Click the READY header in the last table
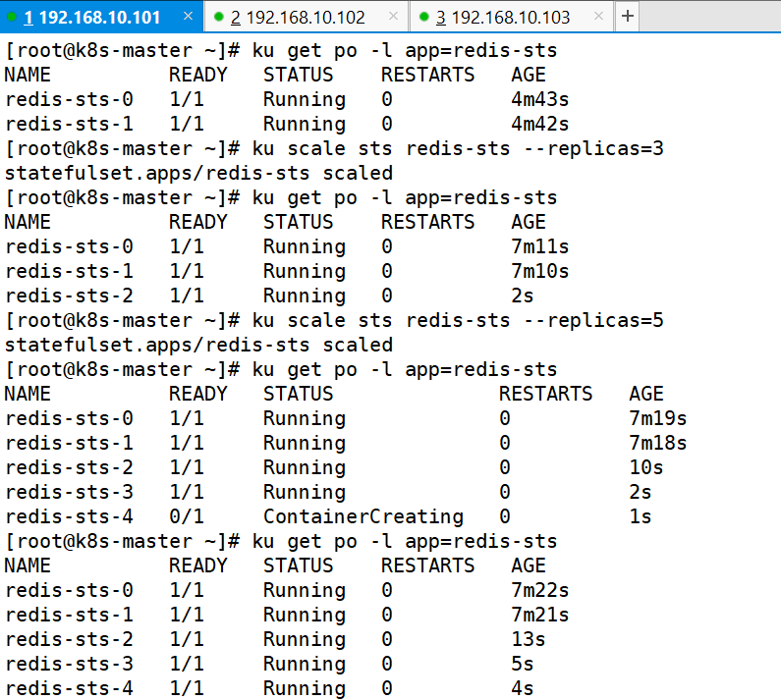The width and height of the screenshot is (781, 700). coord(198,565)
